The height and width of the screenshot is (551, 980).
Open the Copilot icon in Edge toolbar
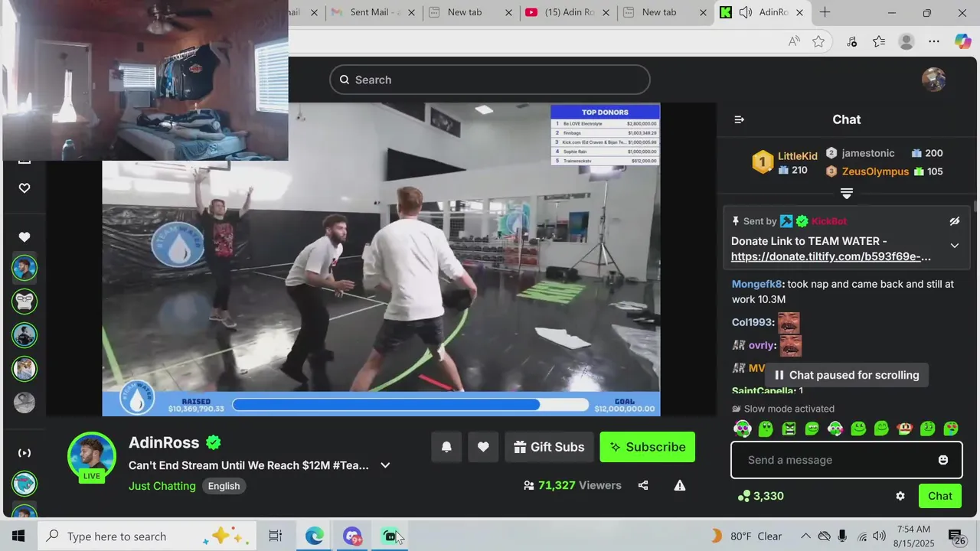962,41
